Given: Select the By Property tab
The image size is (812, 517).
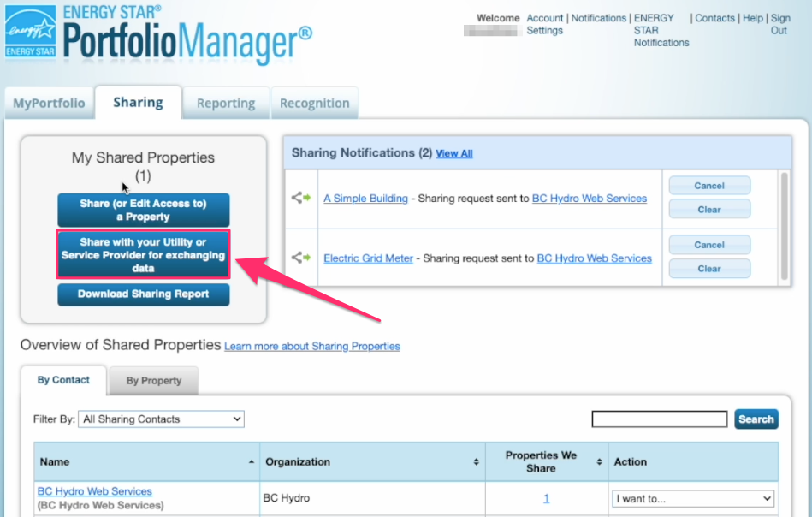Looking at the screenshot, I should coord(154,381).
